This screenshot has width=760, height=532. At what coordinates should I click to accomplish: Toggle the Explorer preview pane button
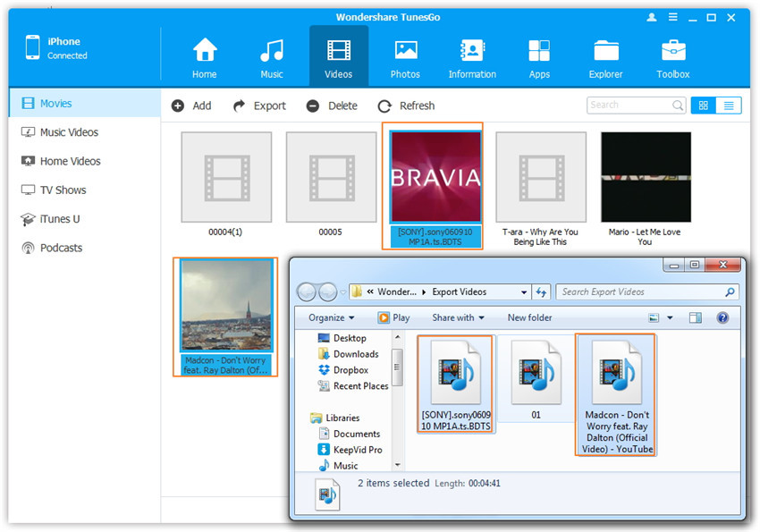coord(696,317)
